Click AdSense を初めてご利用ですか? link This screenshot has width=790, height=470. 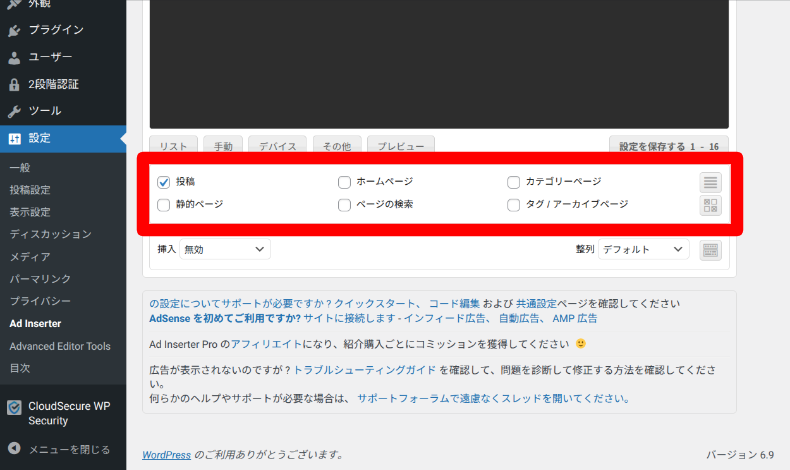225,318
